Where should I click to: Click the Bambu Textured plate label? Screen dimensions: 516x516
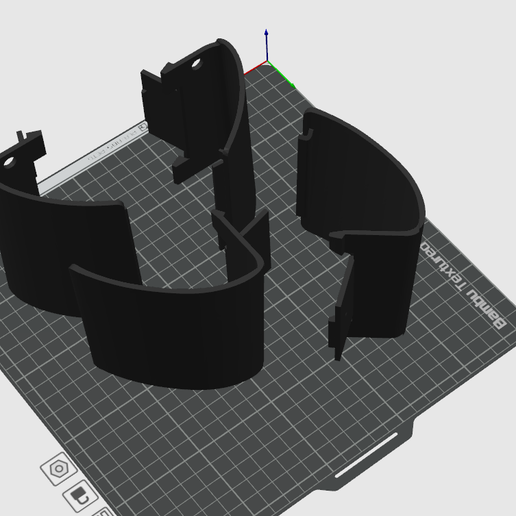tap(462, 285)
